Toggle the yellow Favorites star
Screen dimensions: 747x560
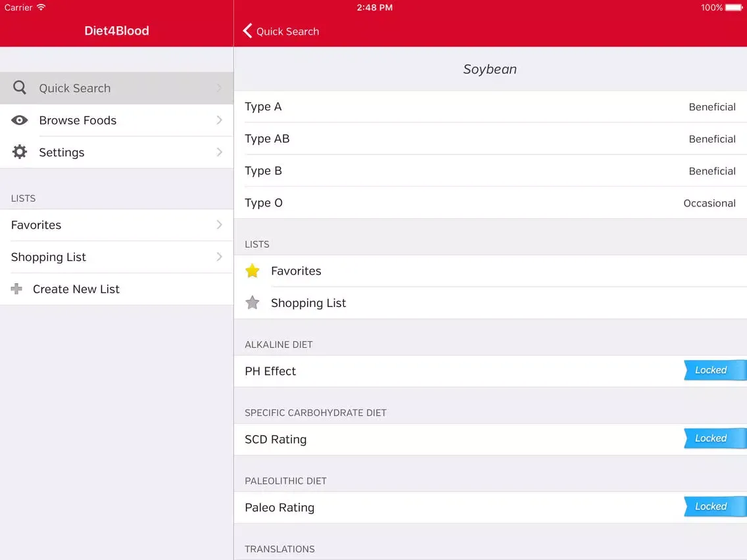click(252, 271)
